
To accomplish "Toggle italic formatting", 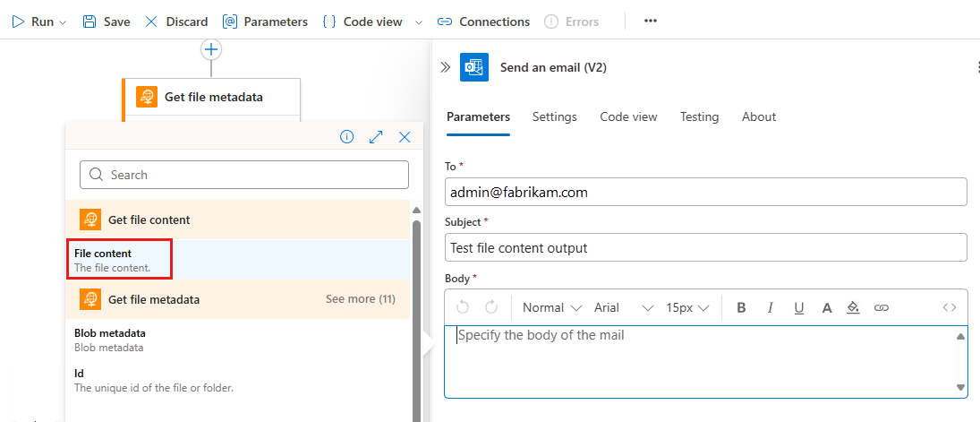I will [770, 307].
